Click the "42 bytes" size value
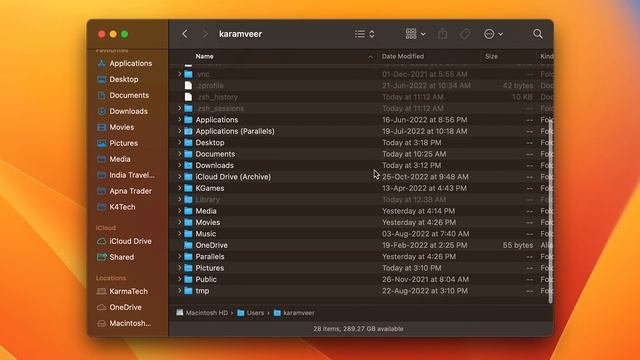The image size is (640, 360). pyautogui.click(x=518, y=85)
